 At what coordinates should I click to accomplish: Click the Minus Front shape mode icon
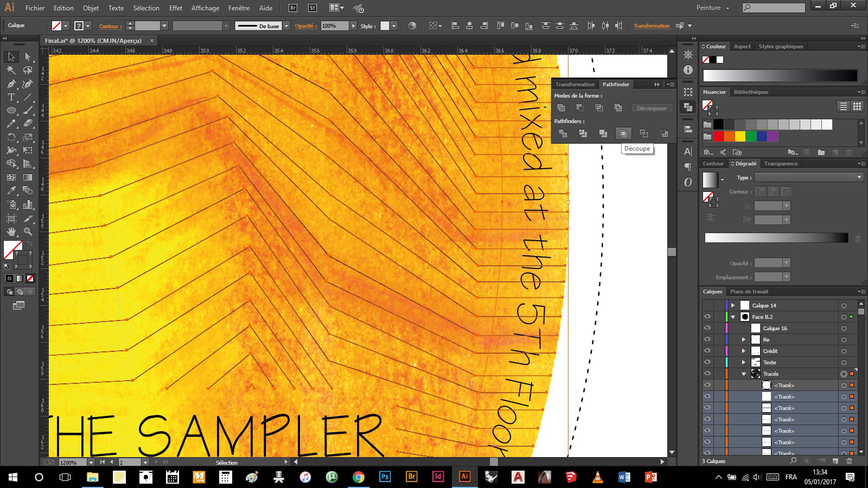[580, 108]
